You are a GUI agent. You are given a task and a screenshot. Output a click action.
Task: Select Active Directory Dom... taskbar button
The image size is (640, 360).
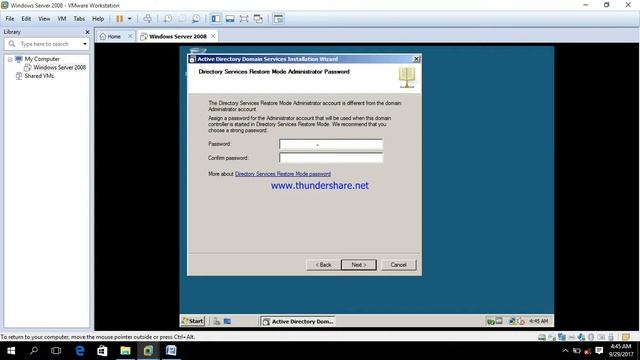point(298,322)
